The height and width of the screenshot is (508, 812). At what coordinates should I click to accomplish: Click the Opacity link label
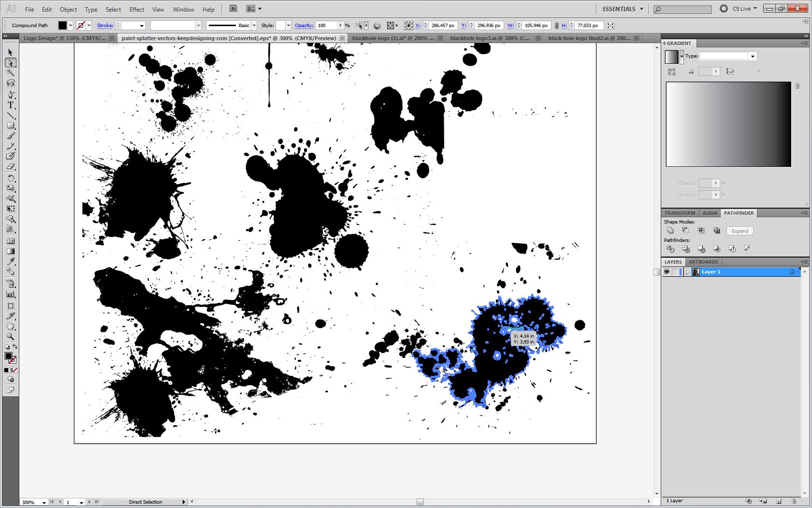(304, 26)
